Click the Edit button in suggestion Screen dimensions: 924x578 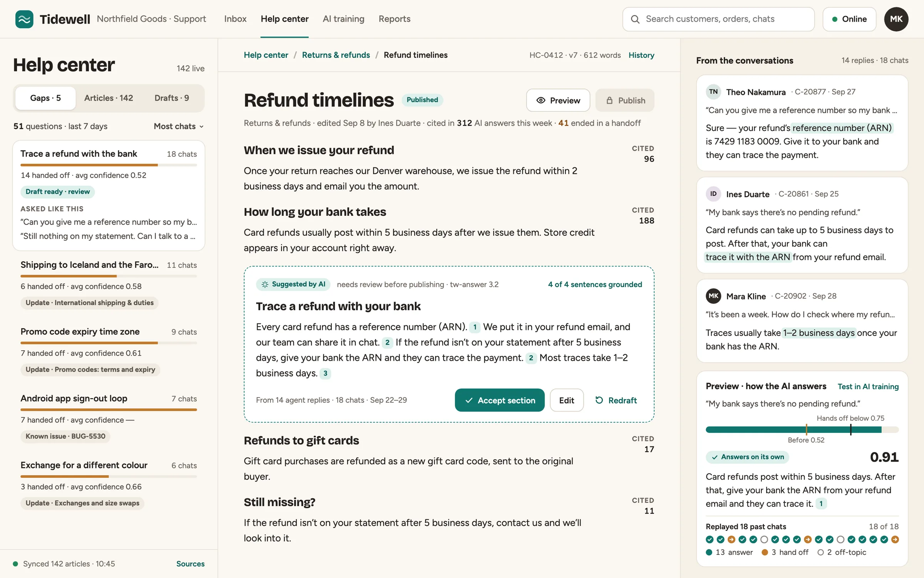[566, 400]
